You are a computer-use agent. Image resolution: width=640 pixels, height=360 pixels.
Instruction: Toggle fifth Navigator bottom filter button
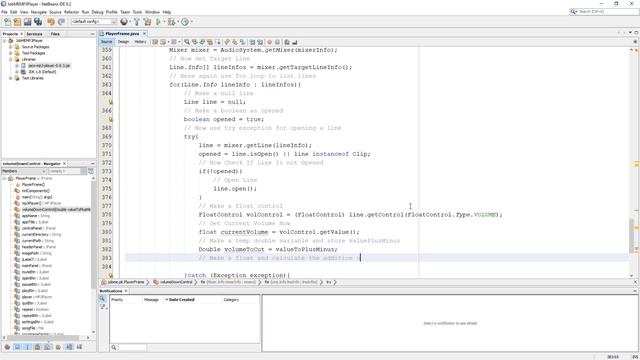click(48, 347)
